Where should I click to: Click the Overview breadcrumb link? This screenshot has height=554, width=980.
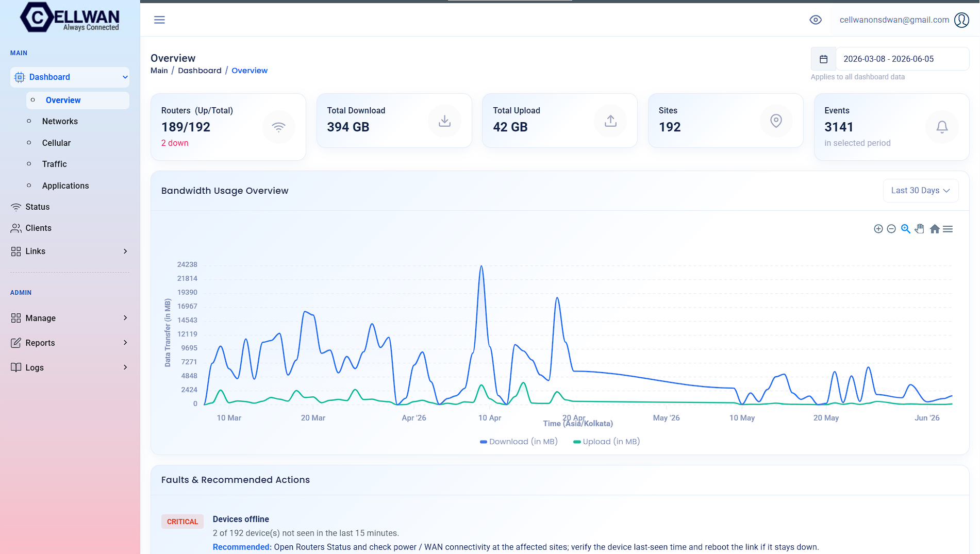pos(250,71)
